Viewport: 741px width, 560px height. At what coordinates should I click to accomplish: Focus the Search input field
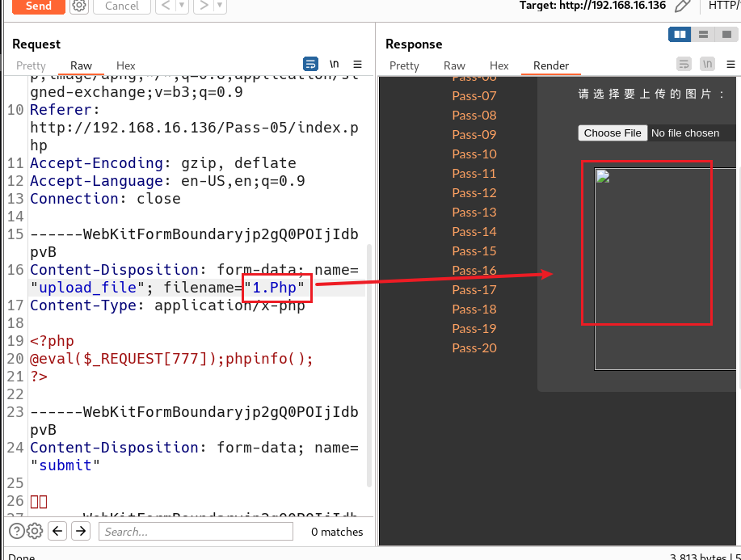point(196,532)
